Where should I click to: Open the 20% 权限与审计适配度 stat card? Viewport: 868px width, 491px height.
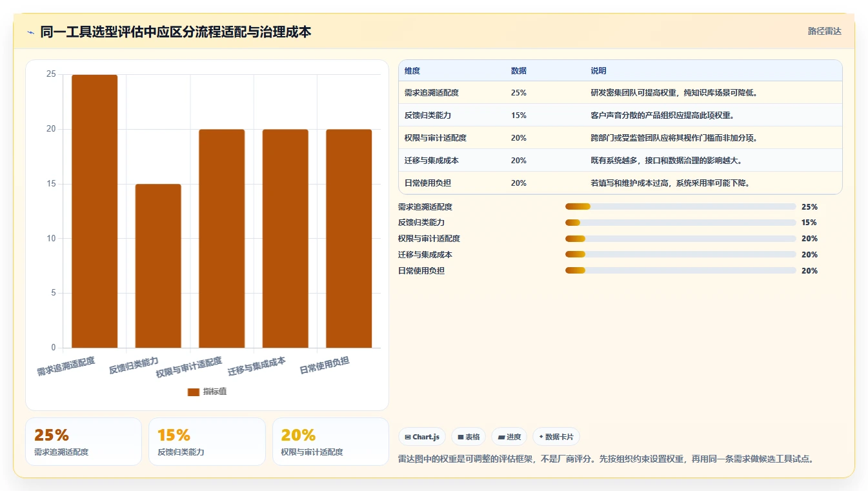click(x=330, y=441)
